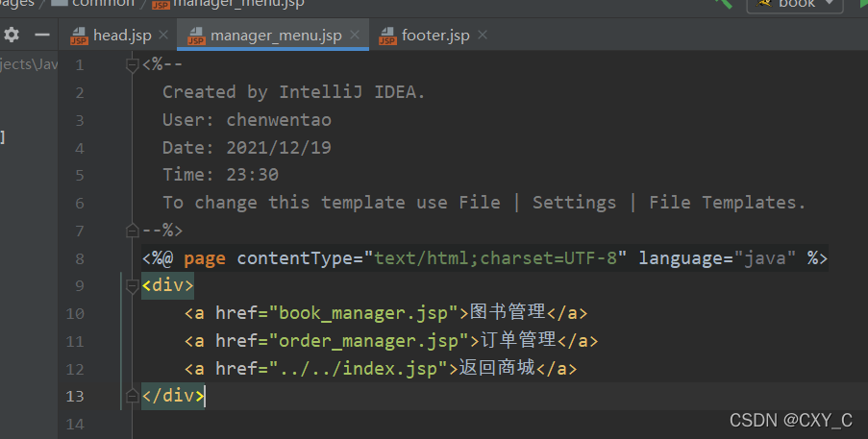Collapse the comment block at line 1
The width and height of the screenshot is (868, 439).
tap(132, 65)
